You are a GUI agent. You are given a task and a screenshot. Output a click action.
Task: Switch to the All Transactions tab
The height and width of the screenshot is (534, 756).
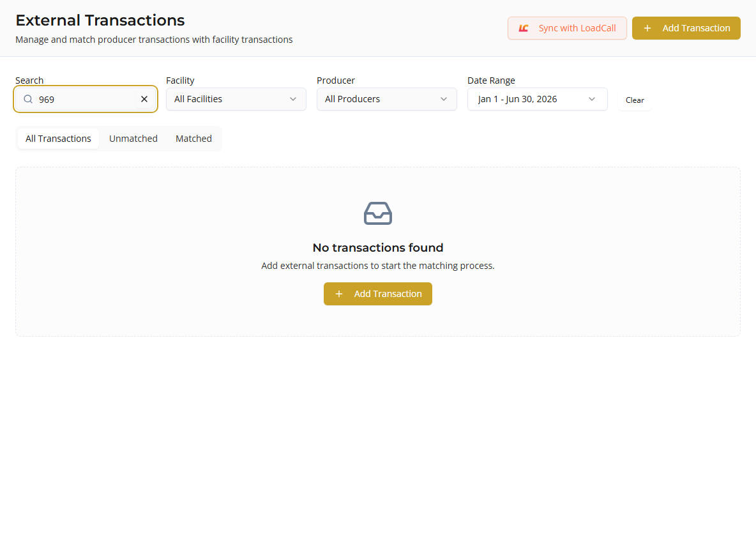[58, 139]
